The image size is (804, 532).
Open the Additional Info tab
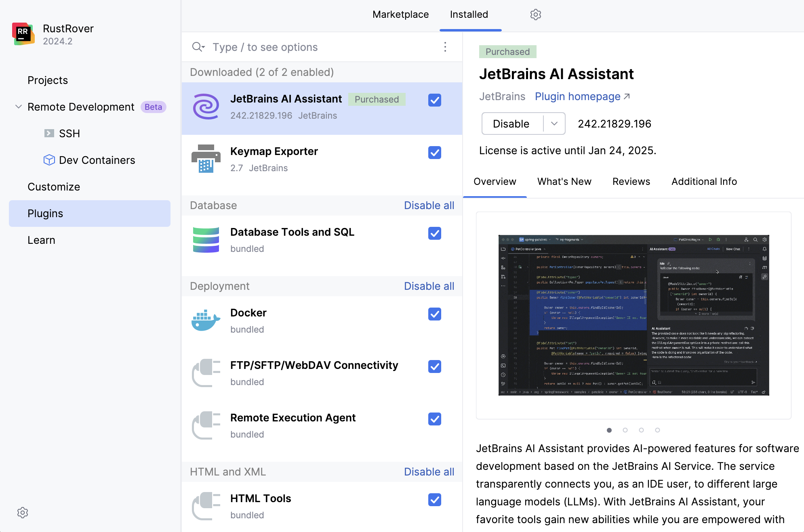(x=704, y=182)
